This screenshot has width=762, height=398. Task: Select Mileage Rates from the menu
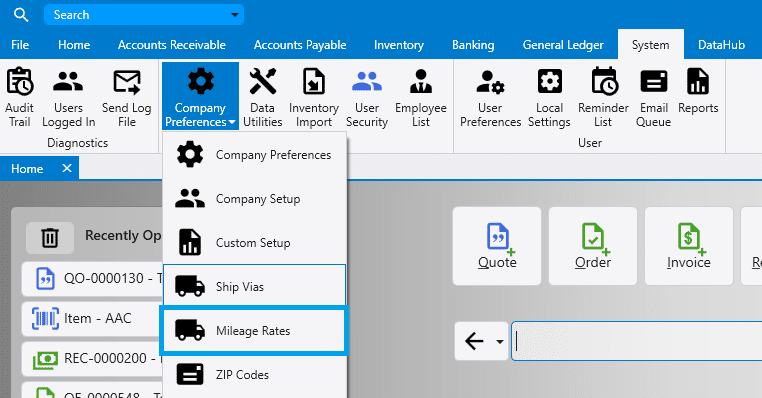click(254, 331)
